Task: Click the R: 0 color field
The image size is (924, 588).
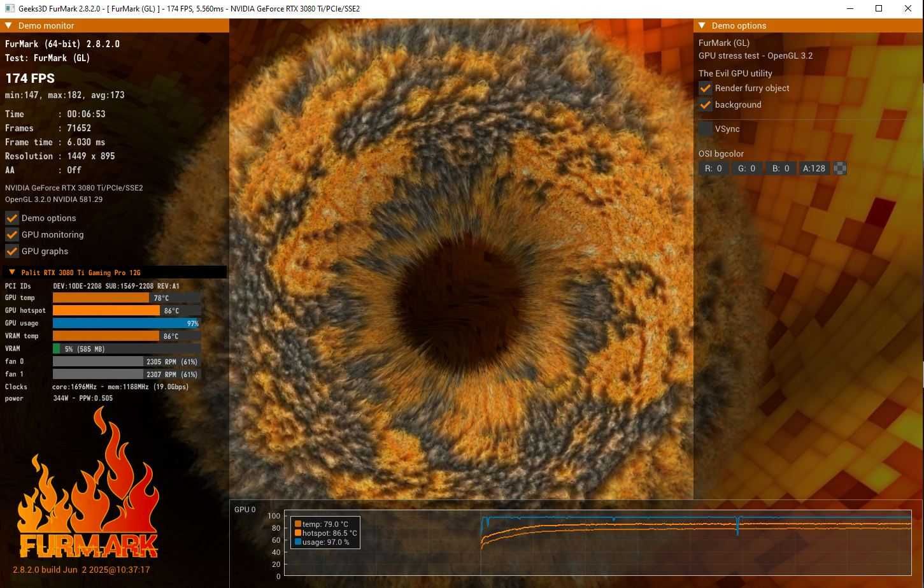Action: 713,168
